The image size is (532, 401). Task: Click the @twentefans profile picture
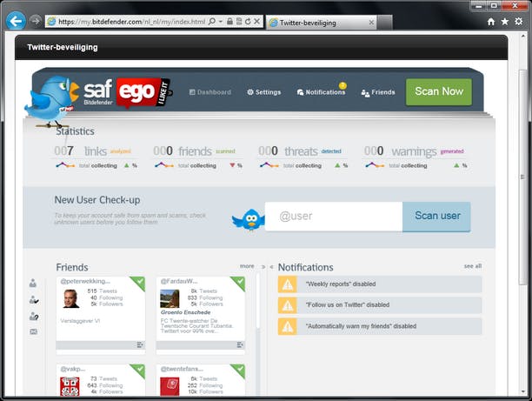(170, 386)
